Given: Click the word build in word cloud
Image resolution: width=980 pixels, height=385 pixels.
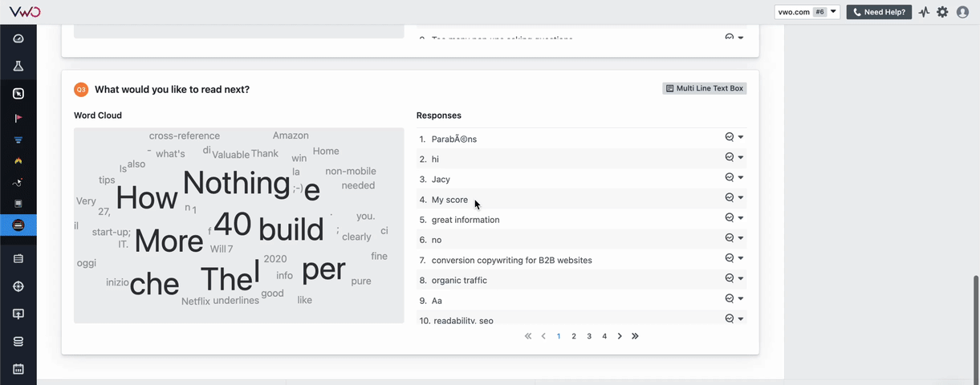Looking at the screenshot, I should pyautogui.click(x=291, y=230).
